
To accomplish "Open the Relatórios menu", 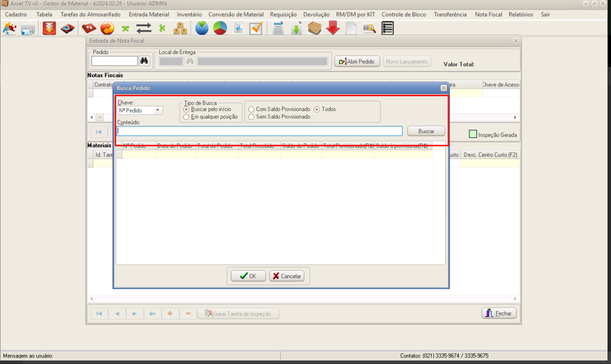I will click(521, 14).
